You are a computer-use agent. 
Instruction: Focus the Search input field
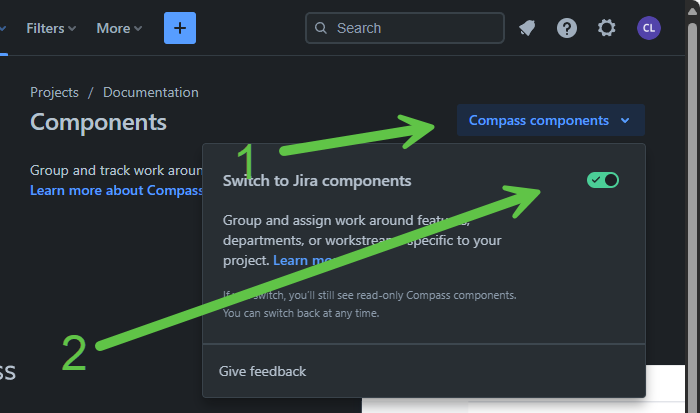point(405,28)
